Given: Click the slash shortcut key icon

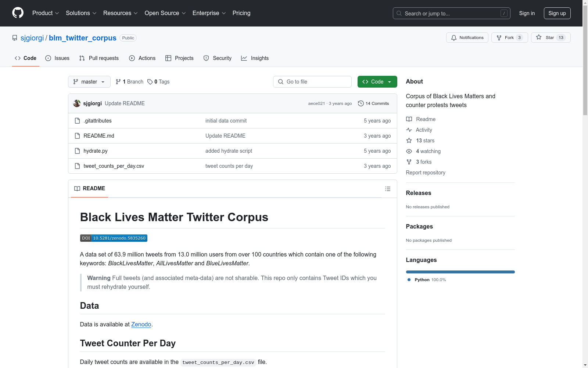Looking at the screenshot, I should point(504,13).
